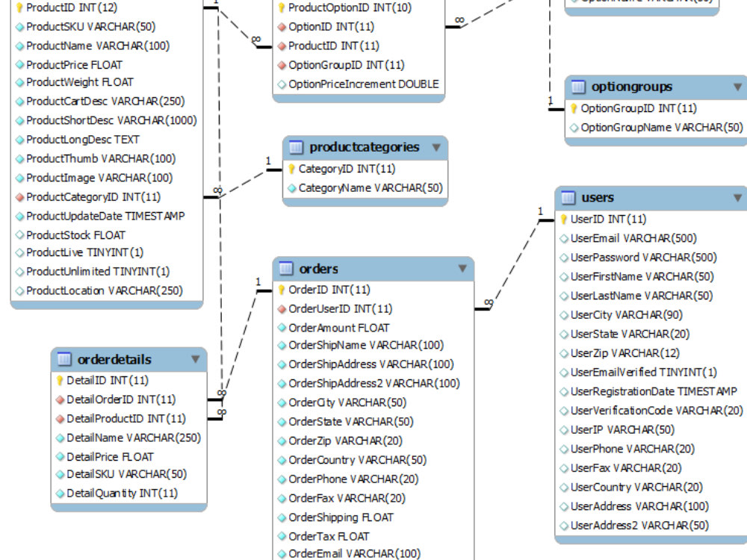This screenshot has width=747, height=560.
Task: Click the DetailProductID foreign key diamond
Action: 60,419
